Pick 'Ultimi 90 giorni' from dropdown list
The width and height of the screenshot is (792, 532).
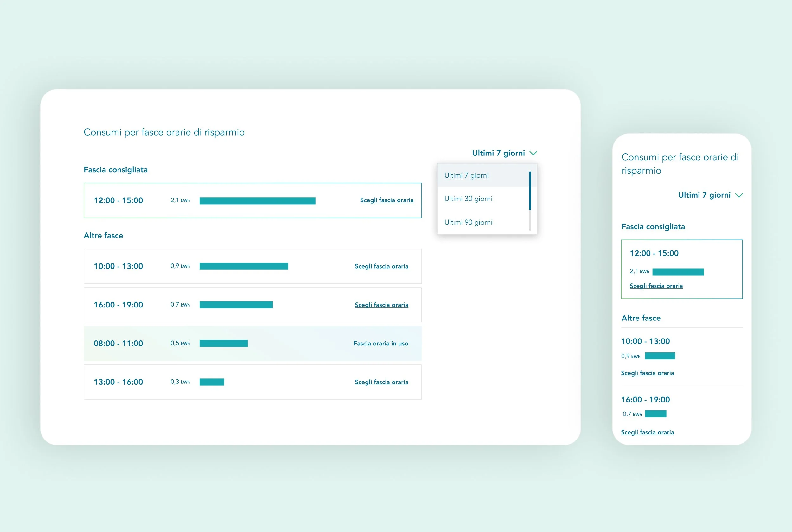coord(468,222)
